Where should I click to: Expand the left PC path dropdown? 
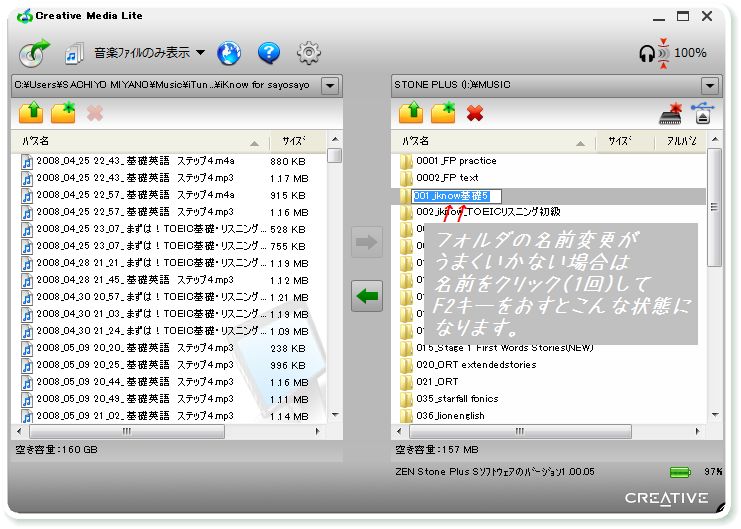click(x=330, y=86)
